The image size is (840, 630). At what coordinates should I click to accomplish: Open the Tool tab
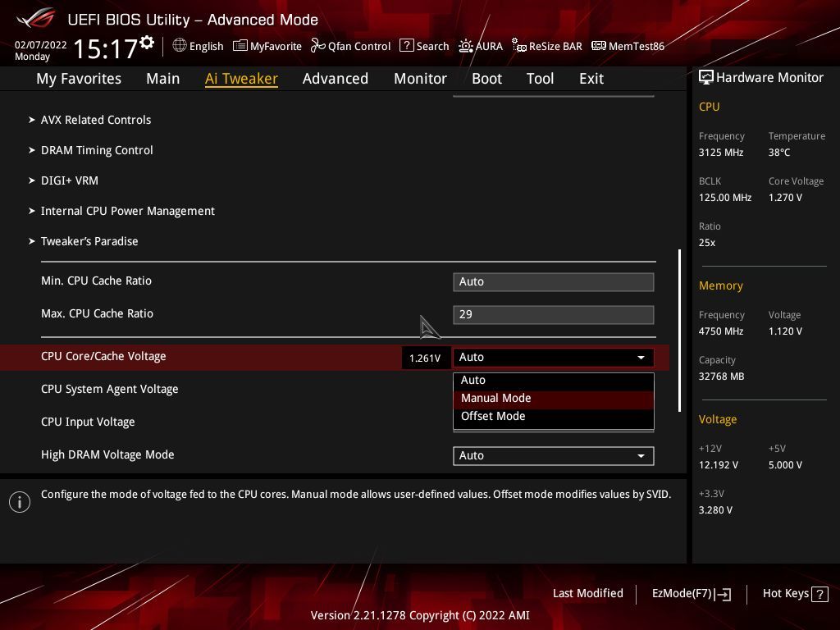click(x=540, y=79)
